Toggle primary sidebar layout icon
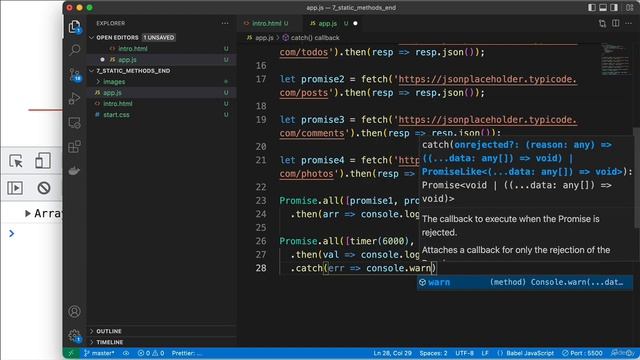640x360 pixels. pyautogui.click(x=591, y=7)
